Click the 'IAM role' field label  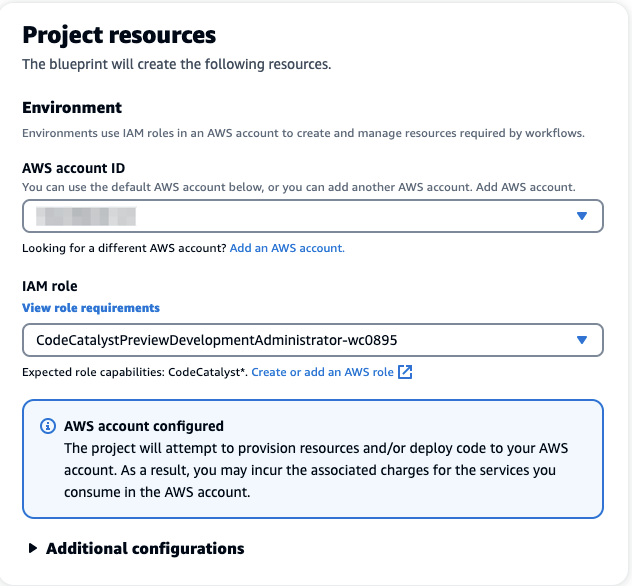click(x=50, y=287)
